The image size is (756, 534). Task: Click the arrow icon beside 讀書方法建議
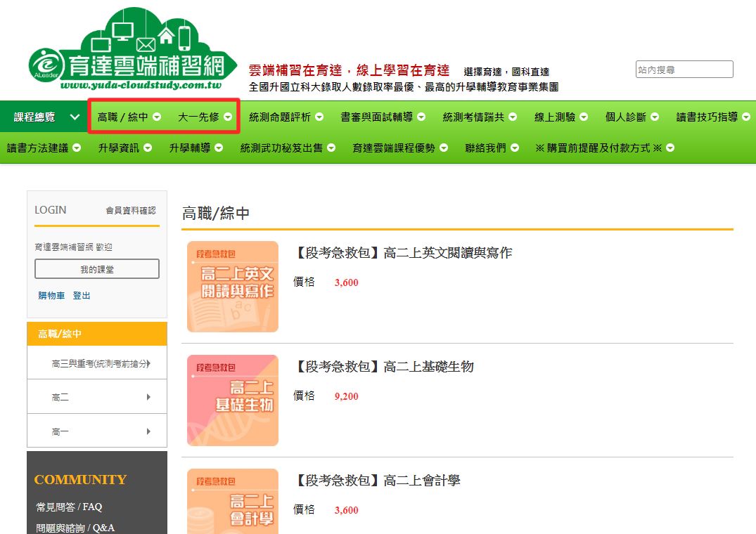tap(77, 148)
